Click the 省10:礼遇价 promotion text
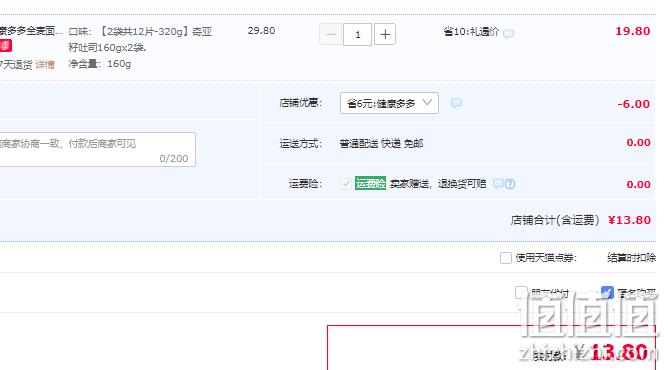Screen dimensions: 668x370 point(471,32)
